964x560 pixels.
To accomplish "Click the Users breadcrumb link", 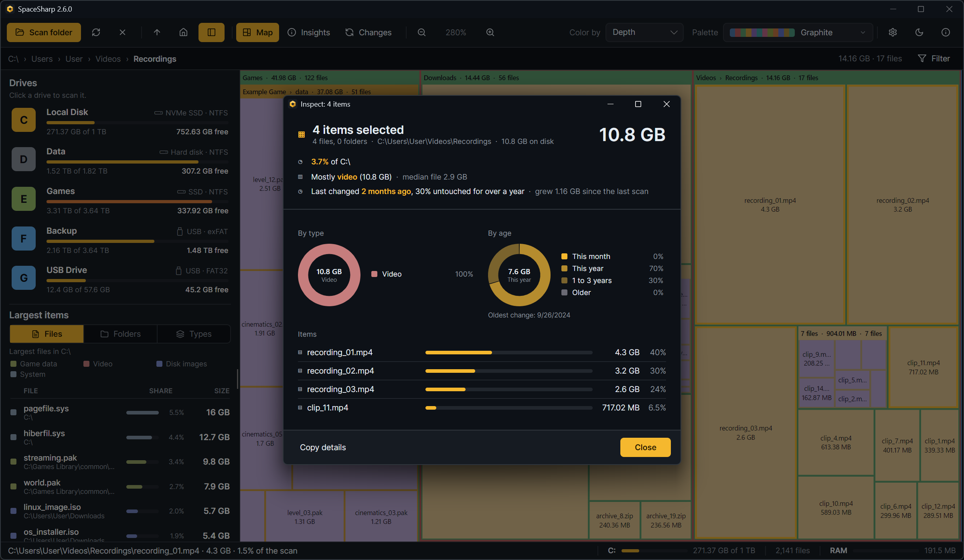I will point(42,59).
